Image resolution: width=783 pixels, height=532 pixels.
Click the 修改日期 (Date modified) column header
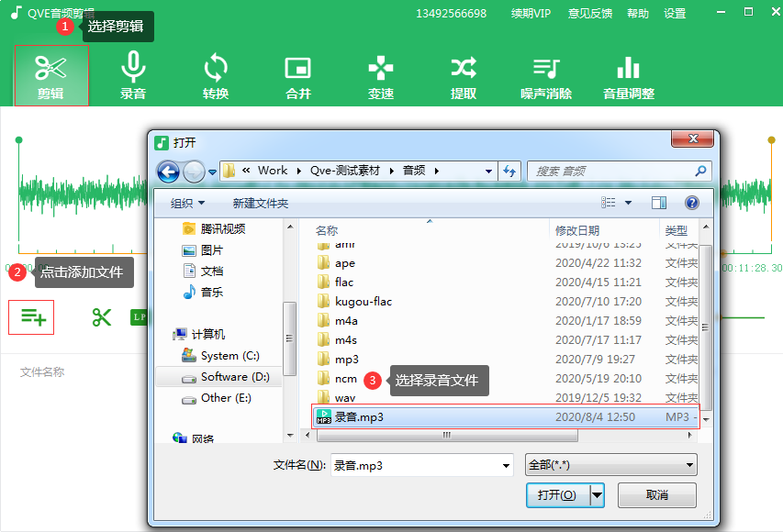(x=577, y=230)
